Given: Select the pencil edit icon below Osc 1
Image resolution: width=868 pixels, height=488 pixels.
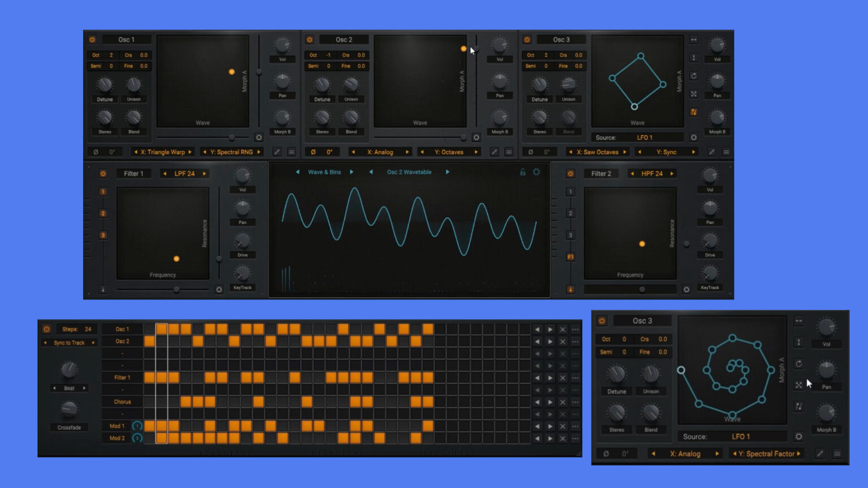Looking at the screenshot, I should pos(276,151).
